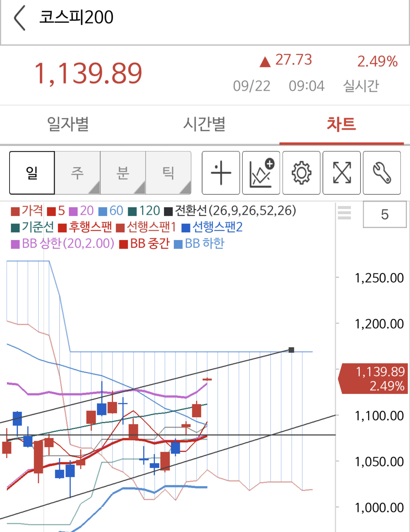Expand the 틱 tick period dropdown

[168, 173]
